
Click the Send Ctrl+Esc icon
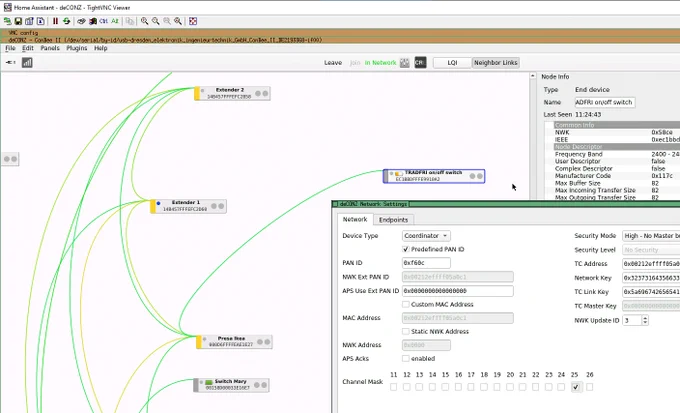click(x=93, y=21)
